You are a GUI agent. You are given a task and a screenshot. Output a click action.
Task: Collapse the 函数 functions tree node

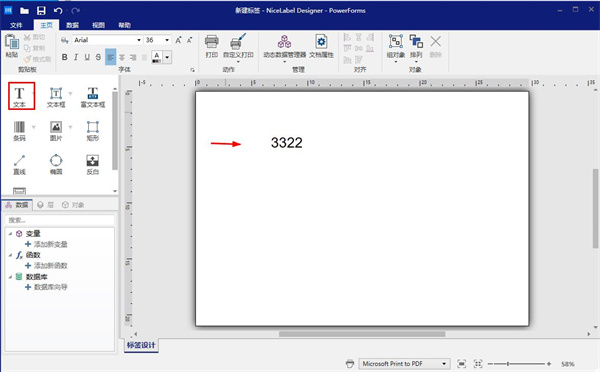point(10,255)
